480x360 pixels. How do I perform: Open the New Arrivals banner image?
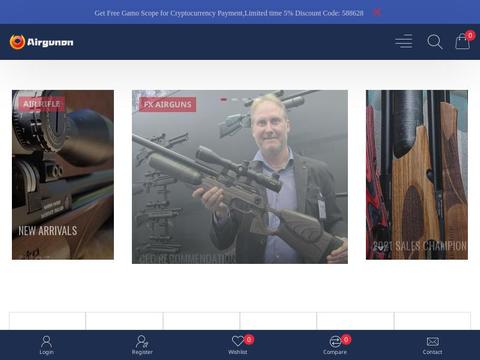(x=63, y=175)
